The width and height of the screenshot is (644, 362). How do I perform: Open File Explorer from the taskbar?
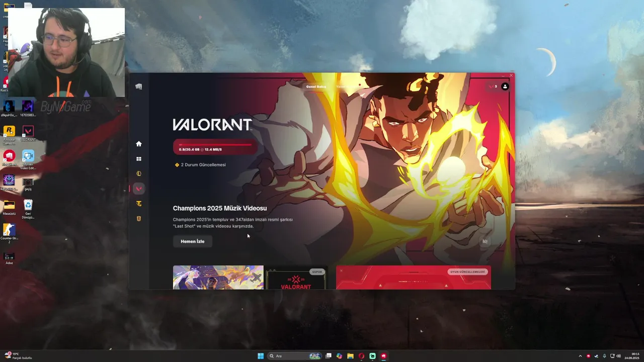click(x=350, y=356)
